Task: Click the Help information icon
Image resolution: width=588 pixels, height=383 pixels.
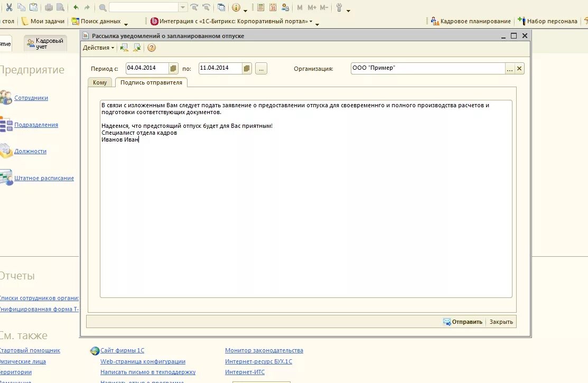Action: tap(236, 7)
